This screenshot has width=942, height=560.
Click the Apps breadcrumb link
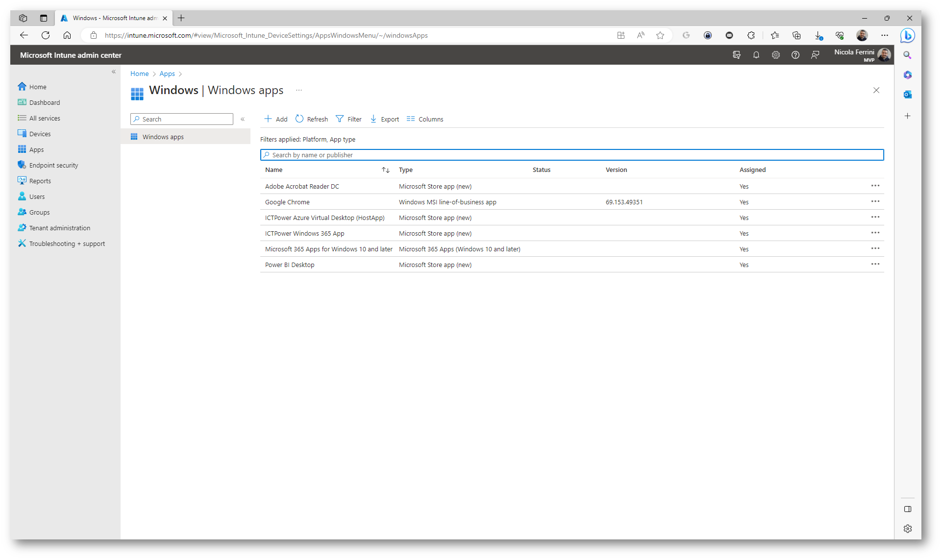[x=167, y=73]
